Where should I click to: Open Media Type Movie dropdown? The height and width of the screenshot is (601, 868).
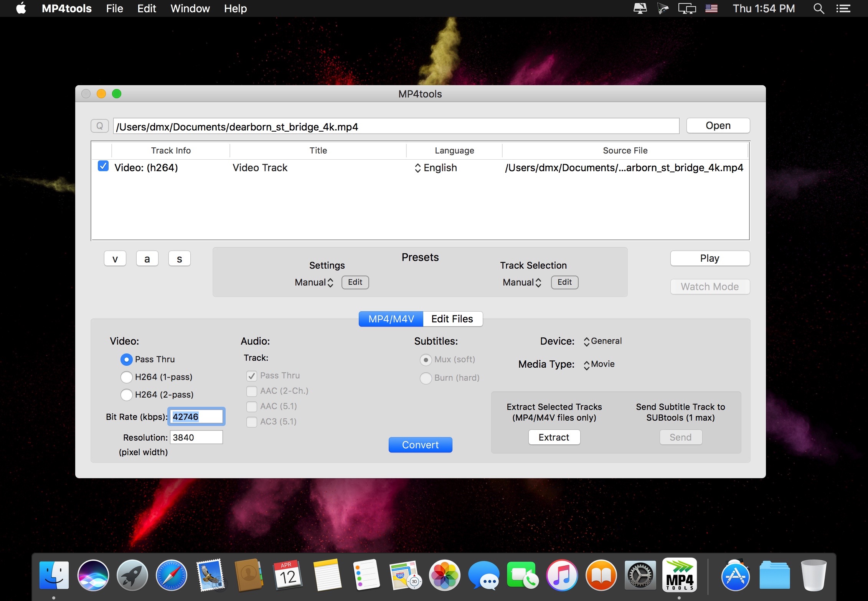tap(599, 364)
